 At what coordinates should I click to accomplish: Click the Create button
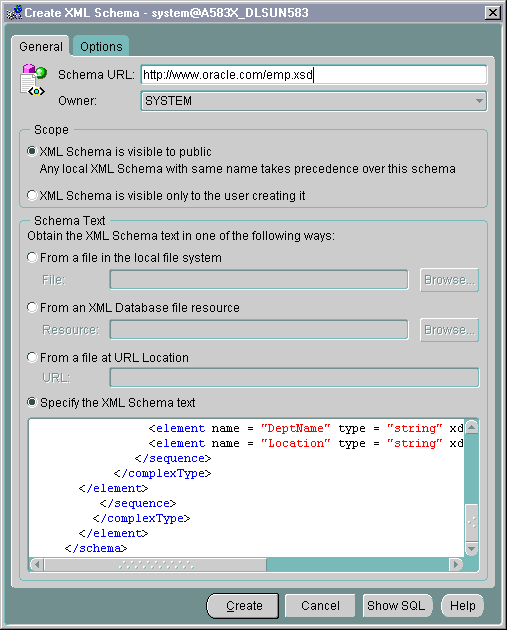coord(243,605)
